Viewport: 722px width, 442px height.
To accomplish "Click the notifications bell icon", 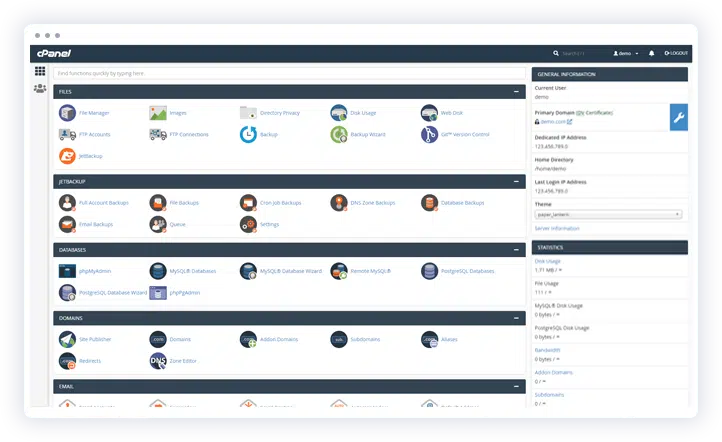I will (652, 52).
